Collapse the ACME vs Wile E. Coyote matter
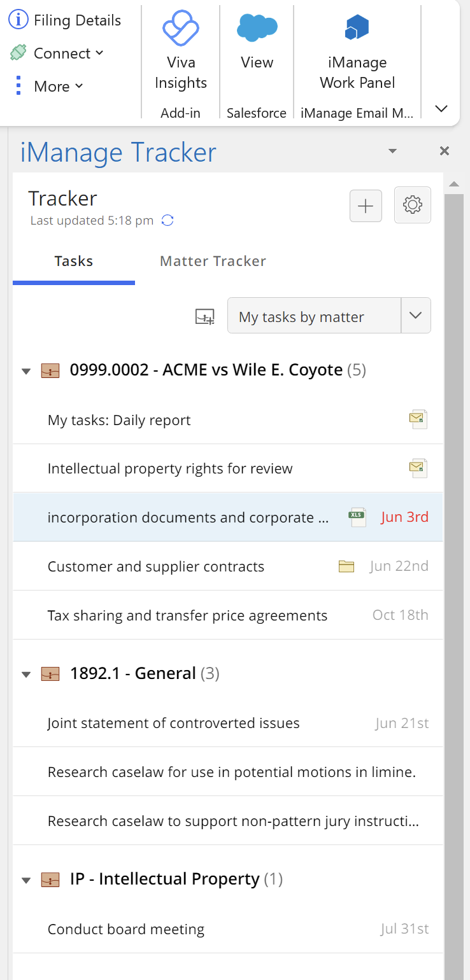 click(26, 371)
